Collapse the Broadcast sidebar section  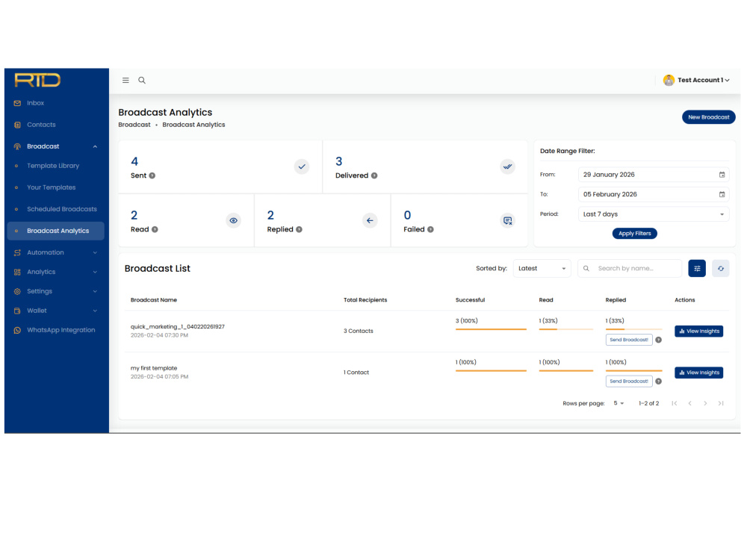coord(95,146)
